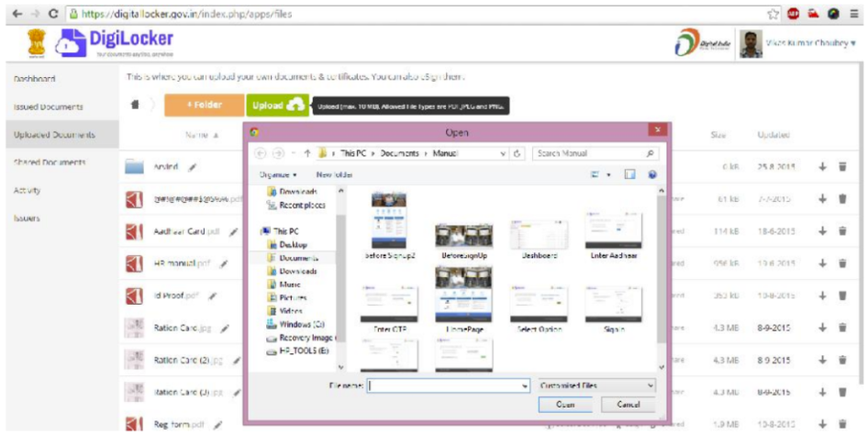Download Id Proof.pdf
Image resolution: width=868 pixels, height=435 pixels.
point(823,296)
